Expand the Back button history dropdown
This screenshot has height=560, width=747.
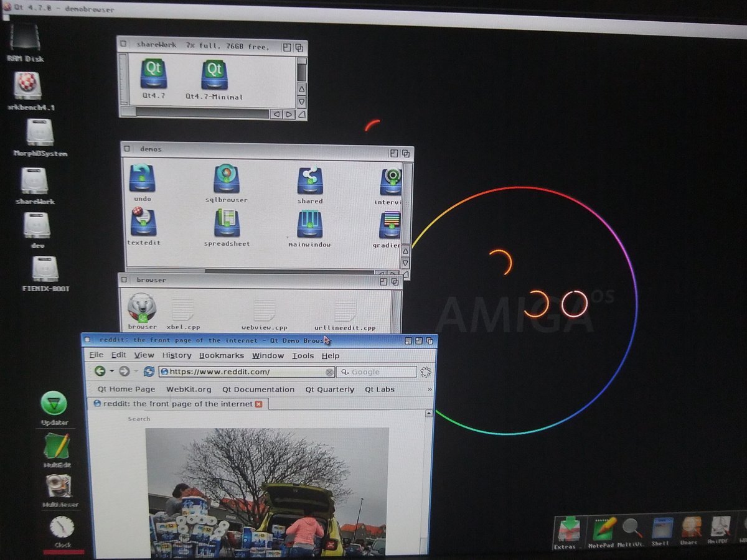pyautogui.click(x=111, y=371)
